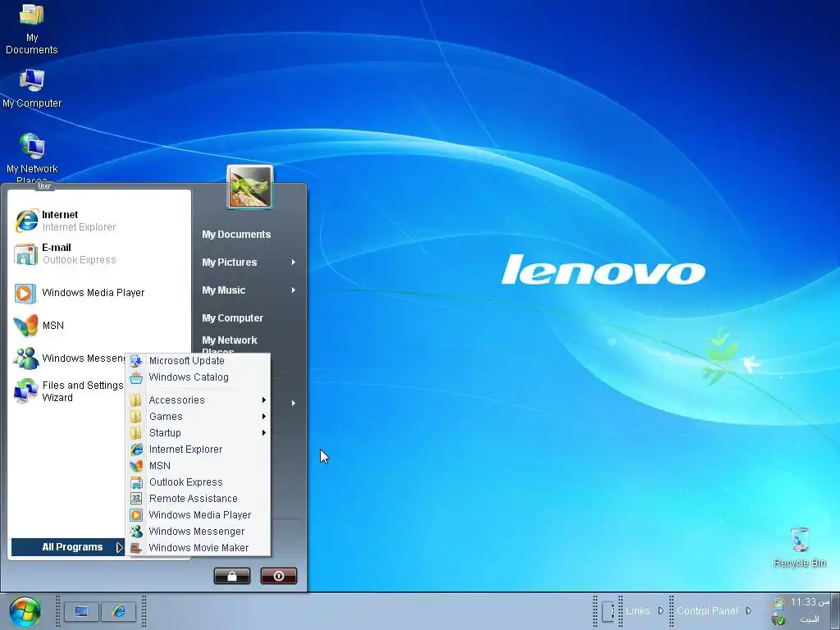
Task: Expand the Games folder submenu
Action: click(199, 417)
